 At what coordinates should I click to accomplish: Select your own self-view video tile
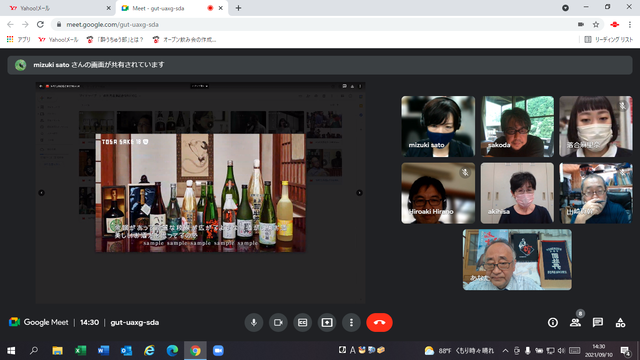pos(517,260)
